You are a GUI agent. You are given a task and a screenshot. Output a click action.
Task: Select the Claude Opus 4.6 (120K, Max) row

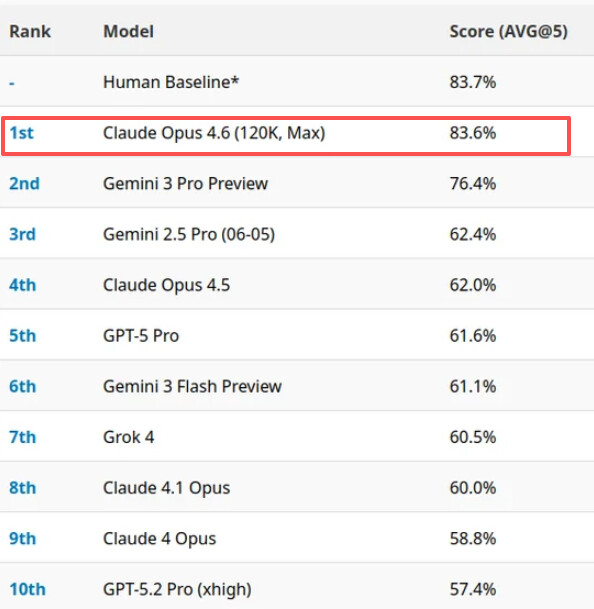(286, 136)
